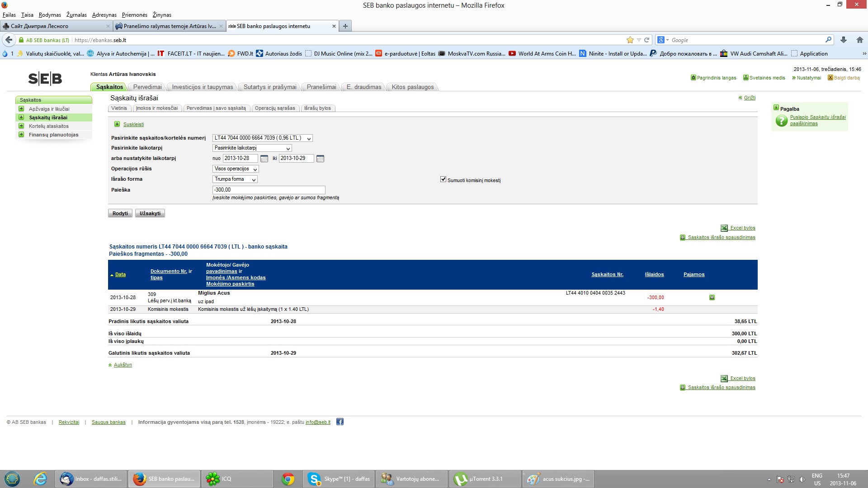Click the 'nuo' date field 2013-10-28
The width and height of the screenshot is (868, 488).
click(x=240, y=159)
